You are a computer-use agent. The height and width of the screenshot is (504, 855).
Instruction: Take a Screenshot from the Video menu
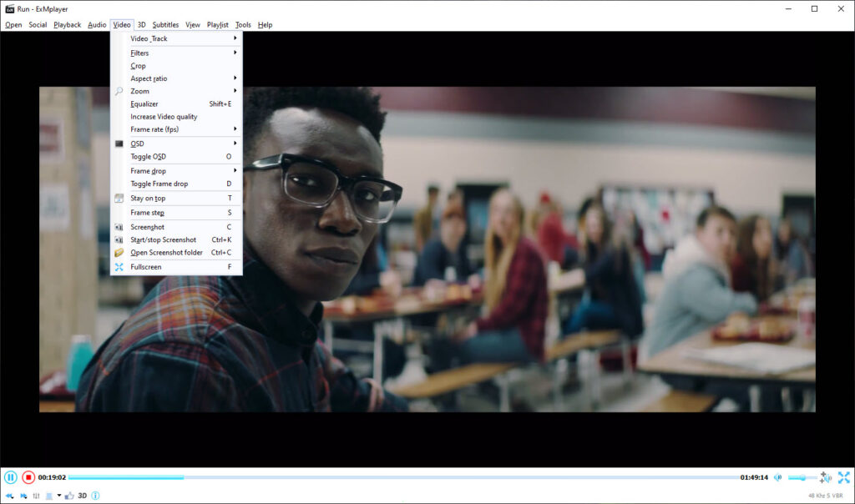point(177,227)
